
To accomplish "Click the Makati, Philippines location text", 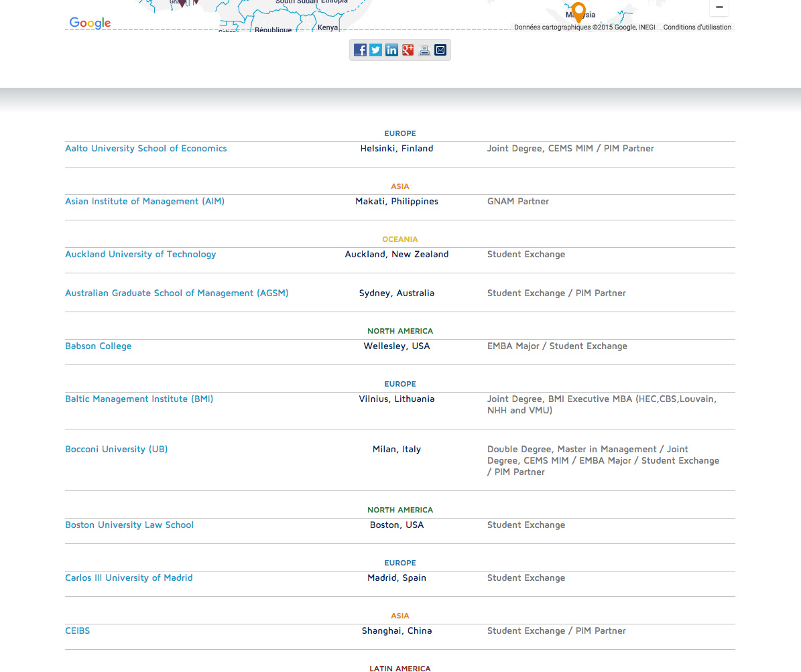I will click(397, 201).
